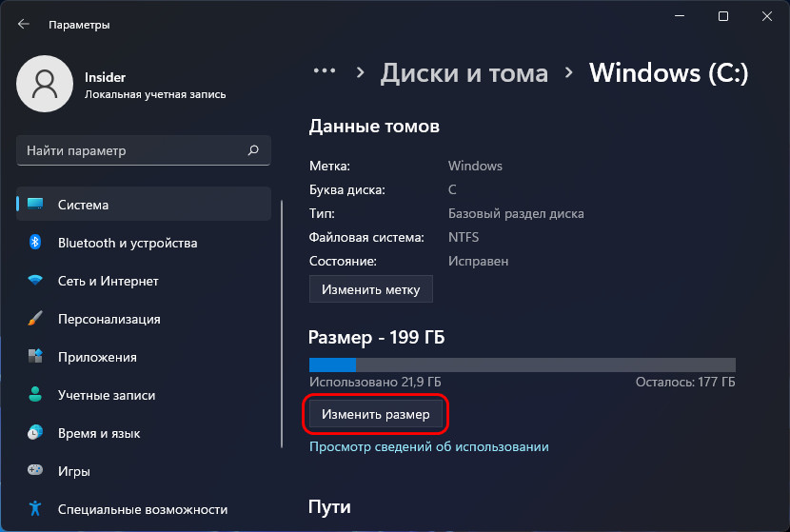790x532 pixels.
Task: Click the Состояние: label
Action: [x=343, y=261]
